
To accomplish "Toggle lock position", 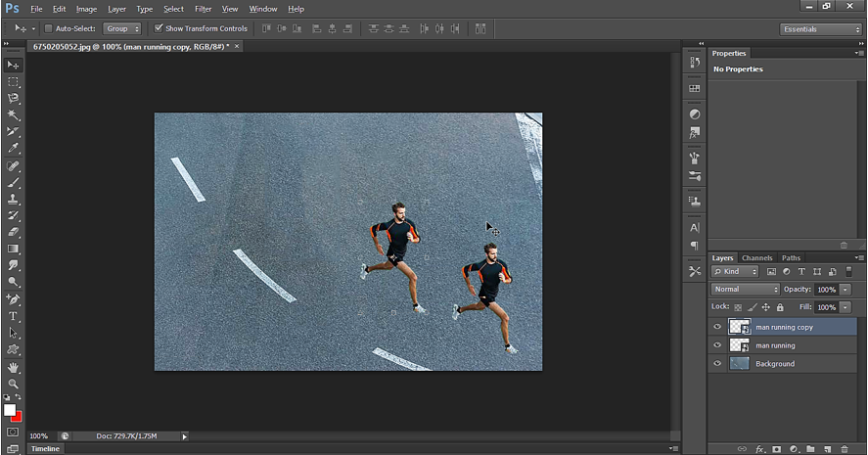I will point(765,307).
